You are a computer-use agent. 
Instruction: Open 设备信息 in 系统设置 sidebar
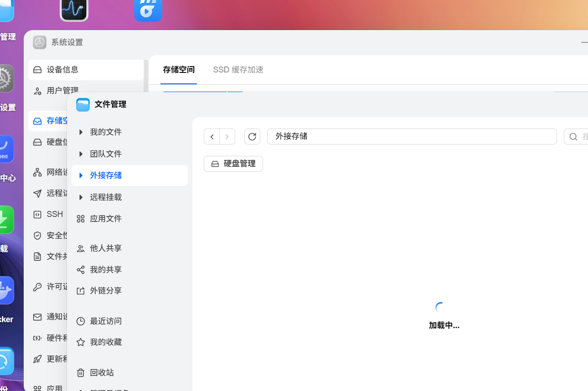[86, 70]
